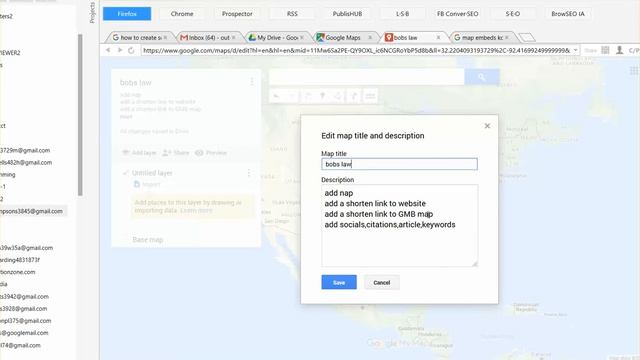Close the Edit map title dialog
This screenshot has width=640, height=360.
pos(487,126)
